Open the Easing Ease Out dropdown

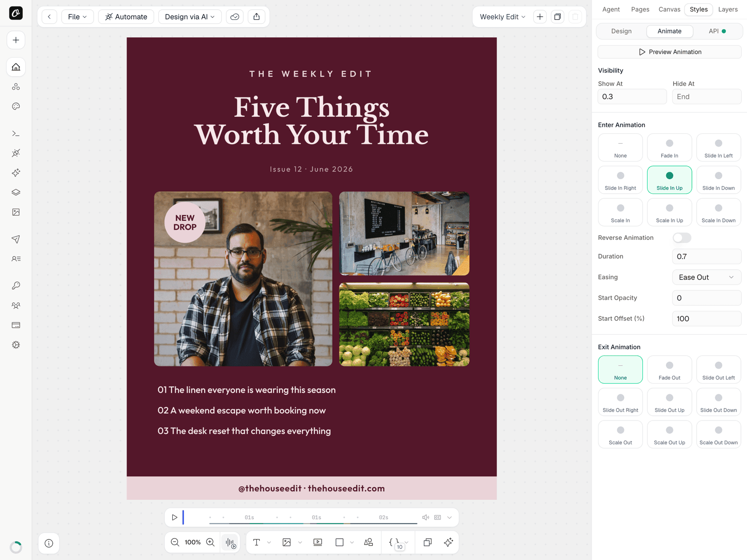[707, 277]
